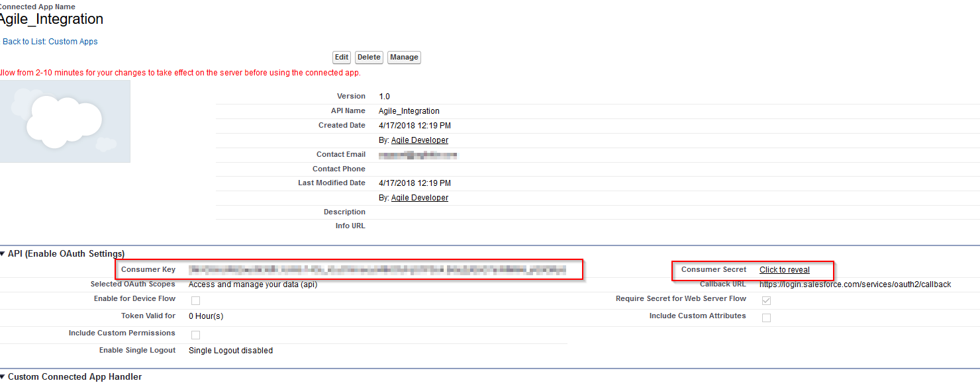The height and width of the screenshot is (389, 980).
Task: Delete the connected app
Action: point(369,58)
